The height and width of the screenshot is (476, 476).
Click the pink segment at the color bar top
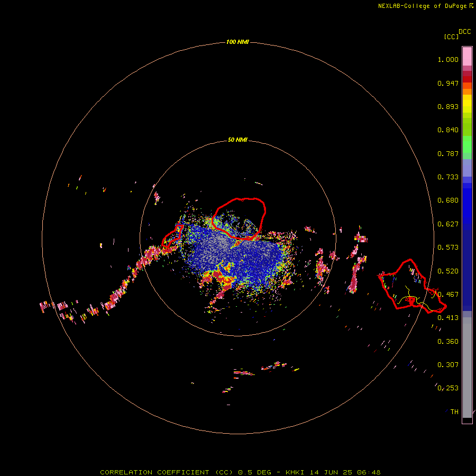(467, 57)
